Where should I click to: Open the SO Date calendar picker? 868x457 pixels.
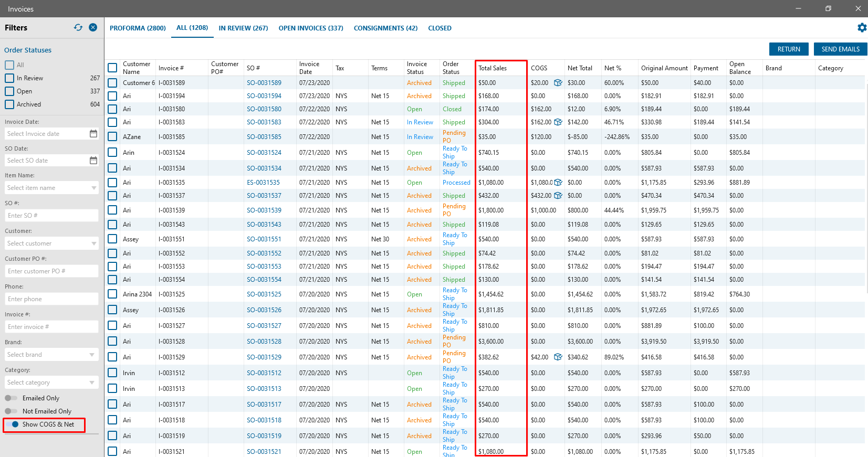point(93,161)
